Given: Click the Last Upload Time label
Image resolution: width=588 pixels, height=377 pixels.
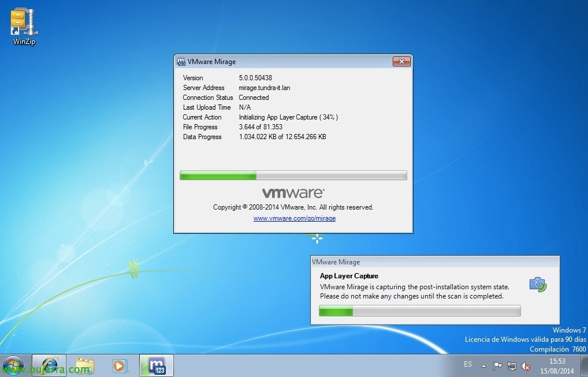Looking at the screenshot, I should [x=207, y=107].
